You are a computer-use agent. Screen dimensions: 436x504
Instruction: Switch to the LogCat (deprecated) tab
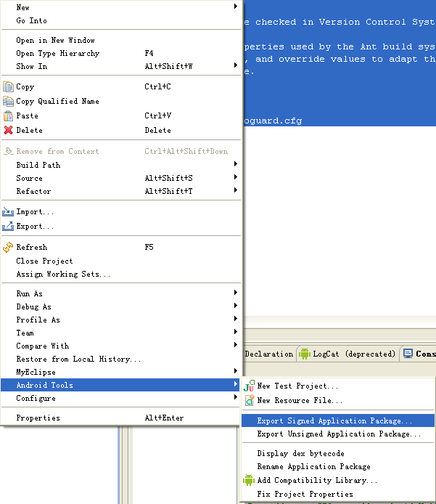(347, 354)
